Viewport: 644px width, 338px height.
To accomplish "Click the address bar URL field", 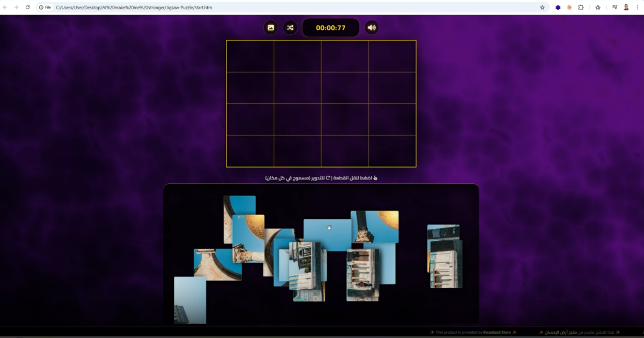I will [x=268, y=8].
